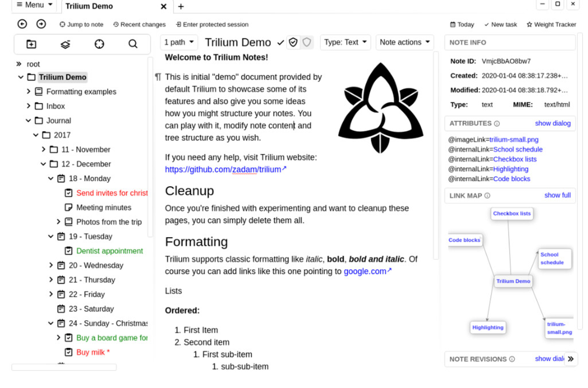
Task: Click the note tree vertical scrollbar
Action: 150,147
